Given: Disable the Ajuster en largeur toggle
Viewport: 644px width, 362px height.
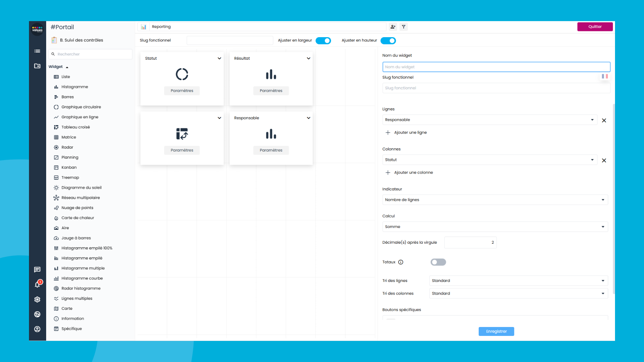Looking at the screenshot, I should (323, 40).
